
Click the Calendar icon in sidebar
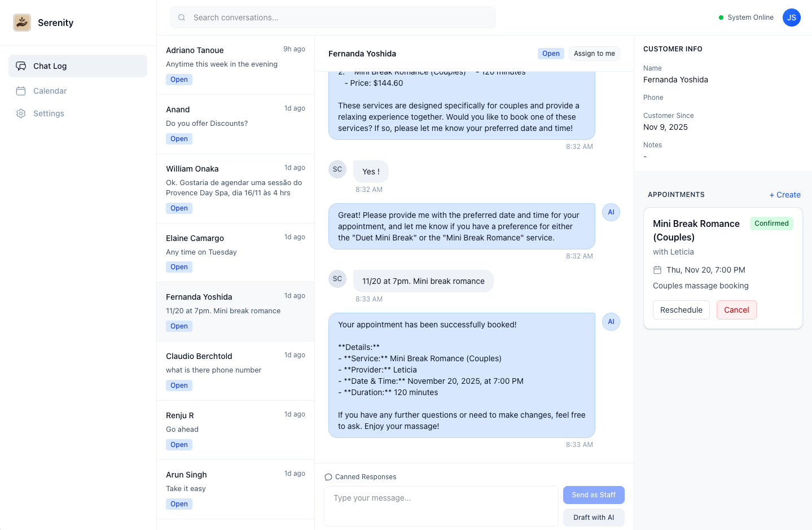(x=21, y=91)
